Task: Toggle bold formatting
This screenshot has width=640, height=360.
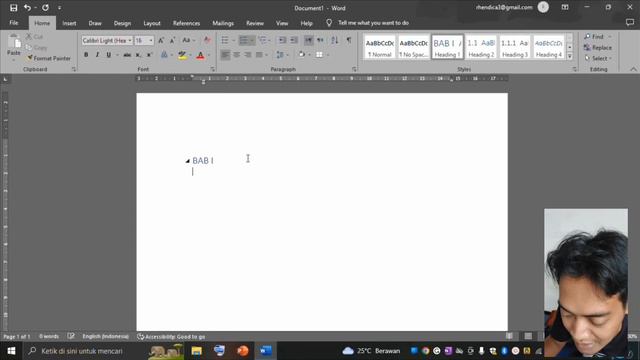Action: coord(86,55)
